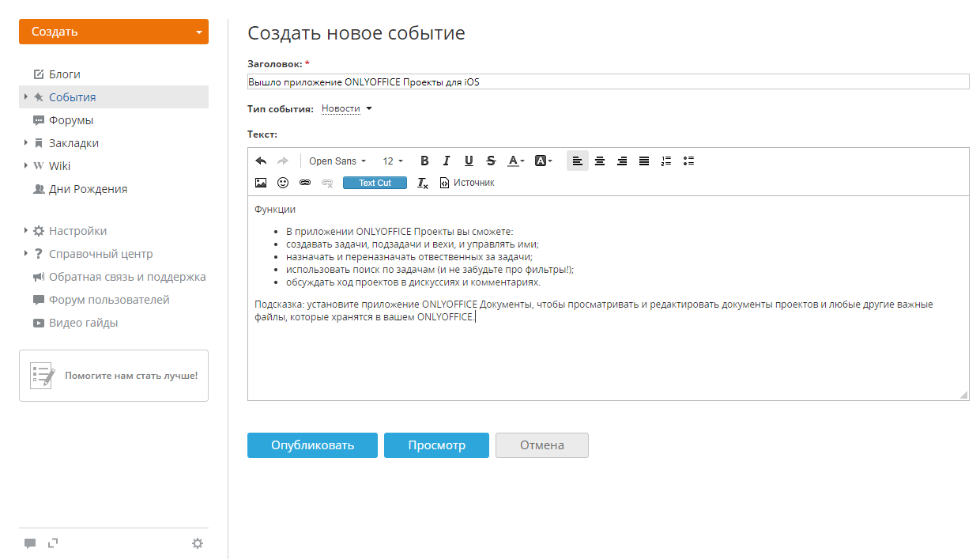
Task: Expand the Закладки tree arrow
Action: tap(26, 143)
